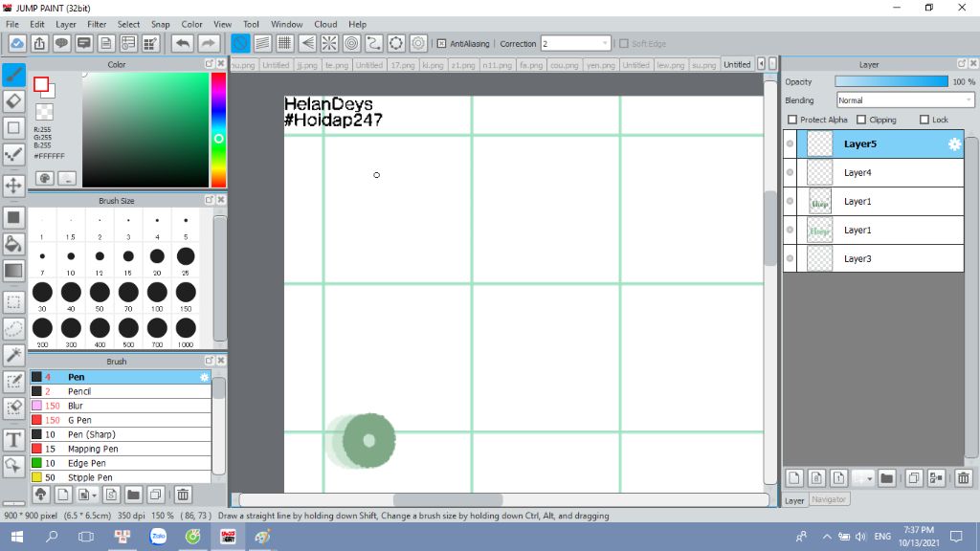Viewport: 980px width, 551px height.
Task: Enable curve snap
Action: 374,44
